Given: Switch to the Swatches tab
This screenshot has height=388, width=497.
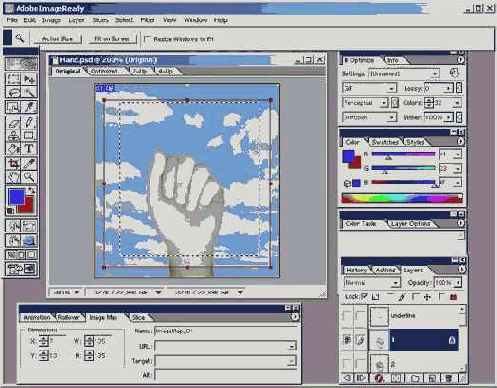Looking at the screenshot, I should pyautogui.click(x=385, y=142).
